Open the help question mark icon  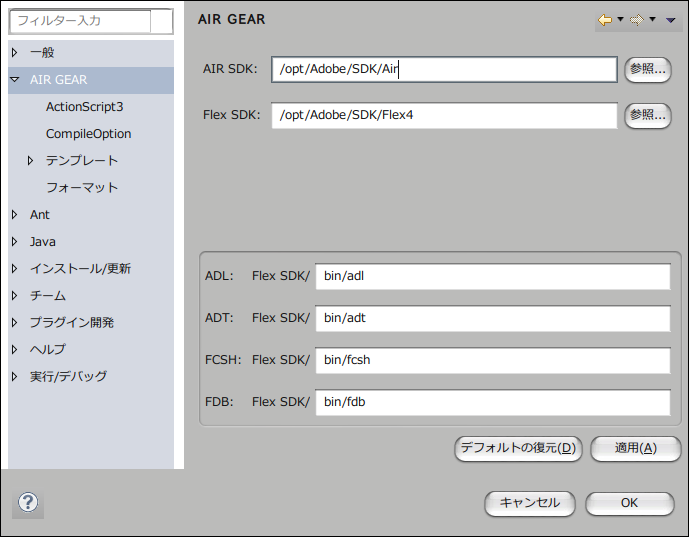click(x=28, y=502)
